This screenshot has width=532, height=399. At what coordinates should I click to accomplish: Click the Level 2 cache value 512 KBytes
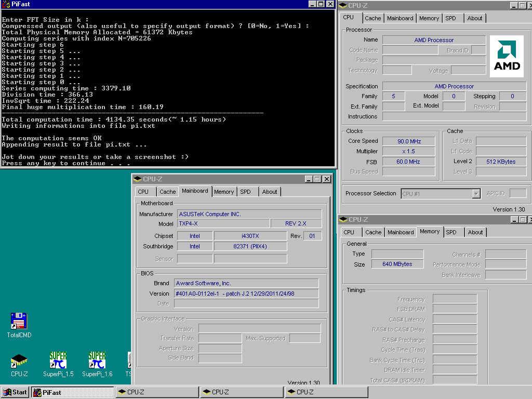[x=501, y=162]
